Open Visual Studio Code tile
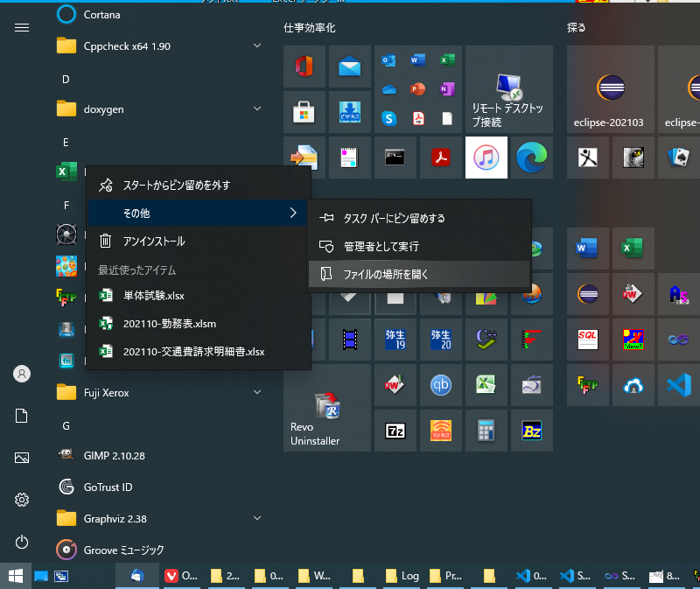Image resolution: width=700 pixels, height=589 pixels. click(679, 385)
